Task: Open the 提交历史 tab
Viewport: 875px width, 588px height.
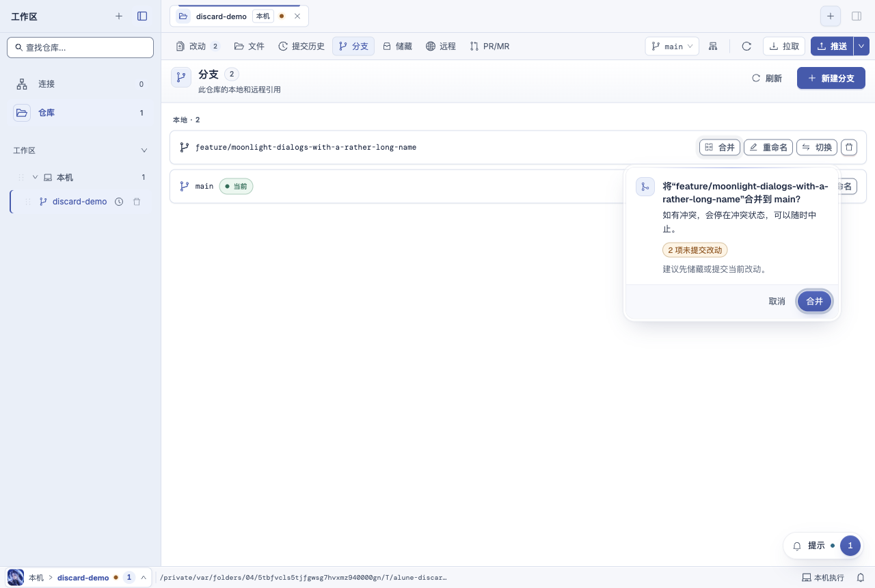Action: (301, 46)
